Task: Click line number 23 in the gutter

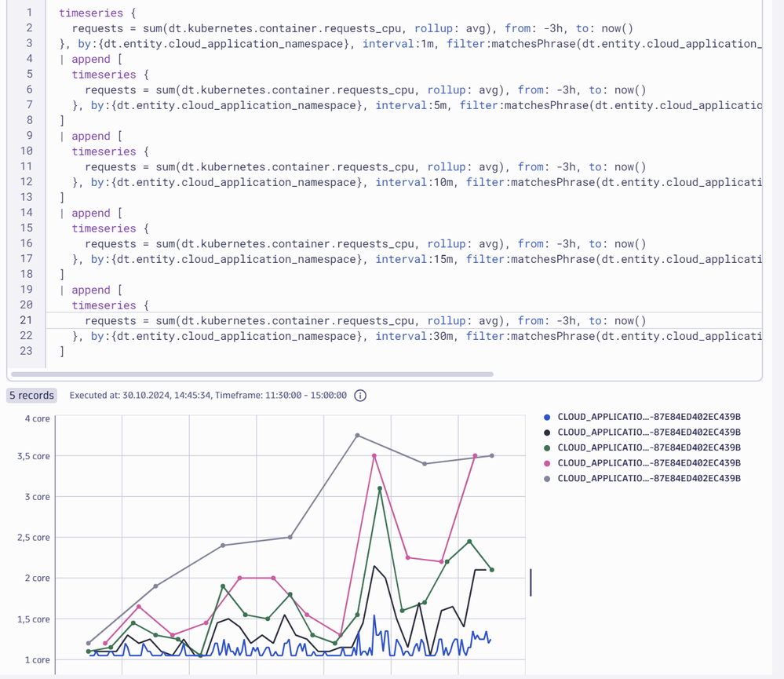Action: click(26, 351)
